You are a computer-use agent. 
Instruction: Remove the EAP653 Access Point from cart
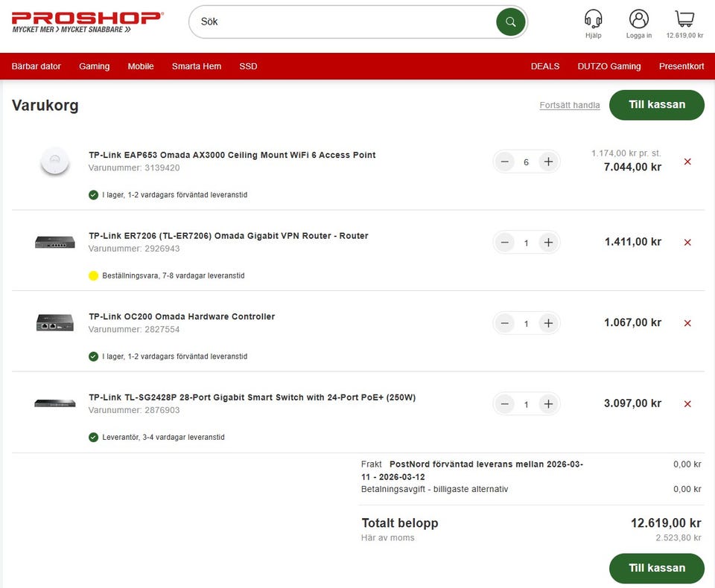pos(687,162)
